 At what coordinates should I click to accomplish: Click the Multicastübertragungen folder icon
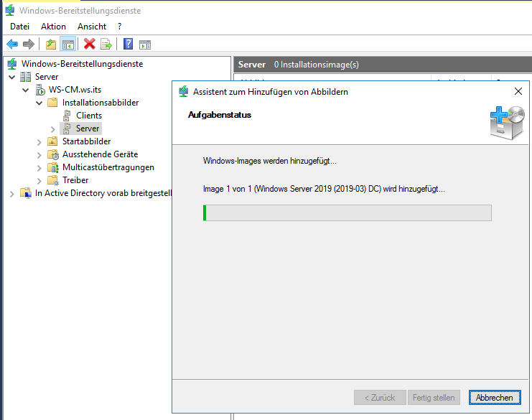[x=53, y=167]
